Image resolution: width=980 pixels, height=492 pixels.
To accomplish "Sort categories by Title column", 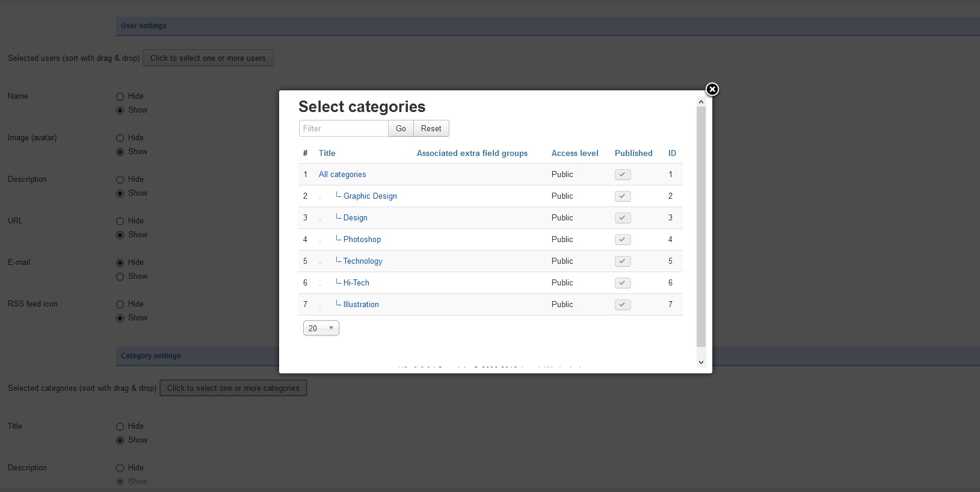I will [327, 154].
